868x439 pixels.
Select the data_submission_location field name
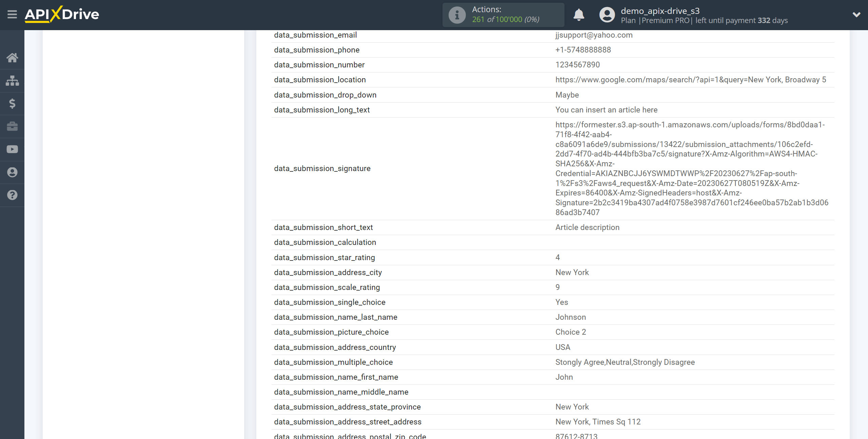[320, 80]
